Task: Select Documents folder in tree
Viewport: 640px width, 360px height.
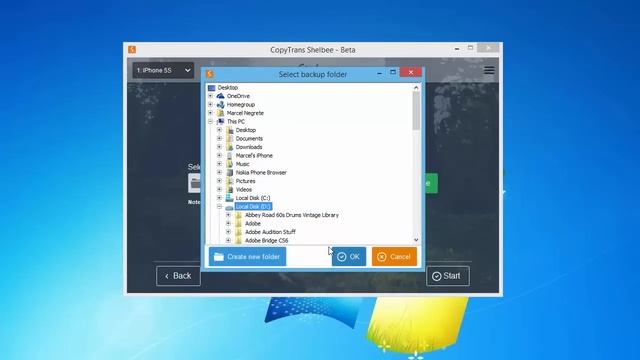Action: (249, 138)
